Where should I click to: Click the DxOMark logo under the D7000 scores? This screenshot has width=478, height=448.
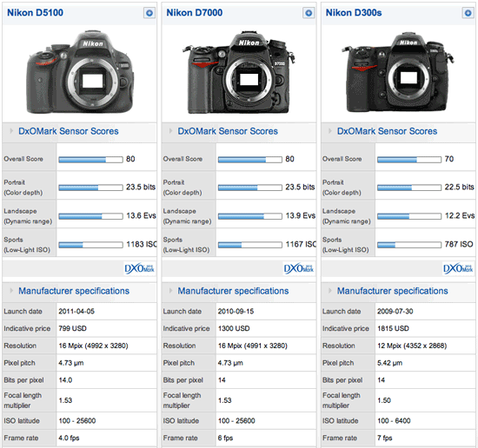pos(299,268)
